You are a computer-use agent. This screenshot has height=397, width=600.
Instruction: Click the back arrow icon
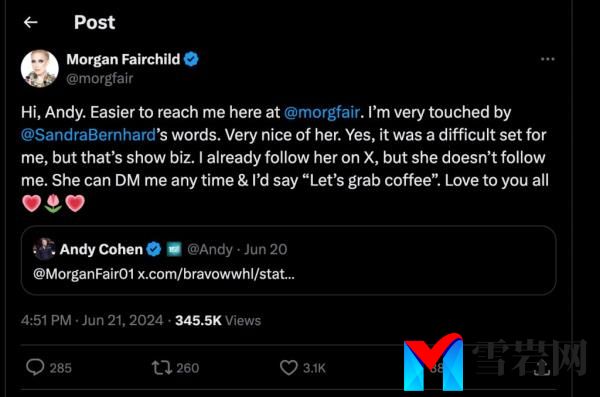31,23
